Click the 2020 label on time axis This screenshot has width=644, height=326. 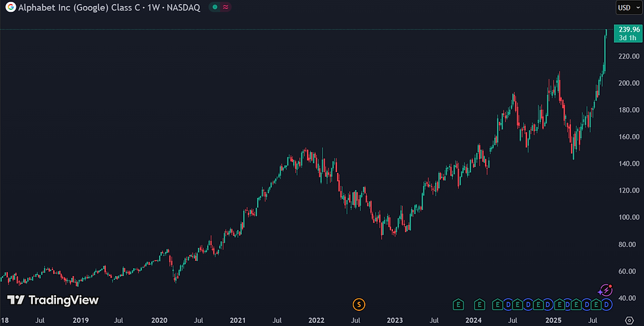[159, 320]
